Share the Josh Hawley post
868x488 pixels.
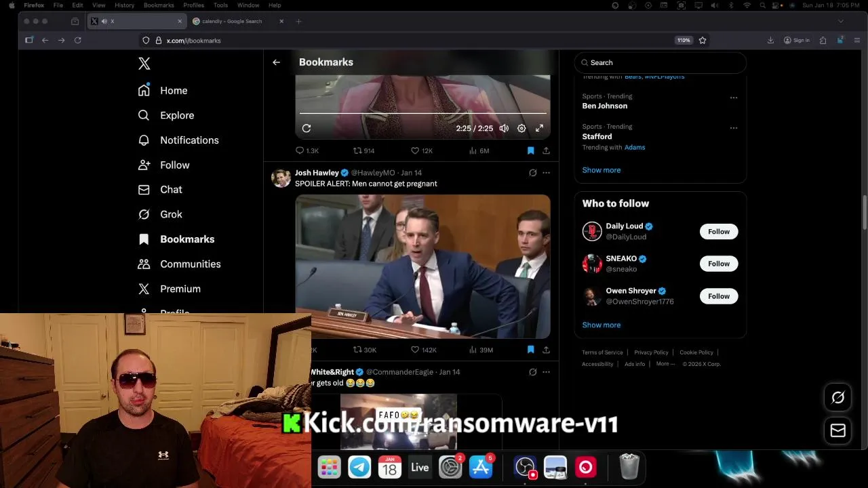pyautogui.click(x=546, y=350)
